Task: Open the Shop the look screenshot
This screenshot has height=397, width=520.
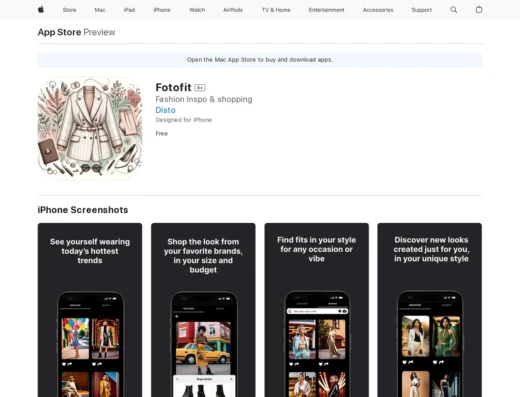Action: point(203,310)
